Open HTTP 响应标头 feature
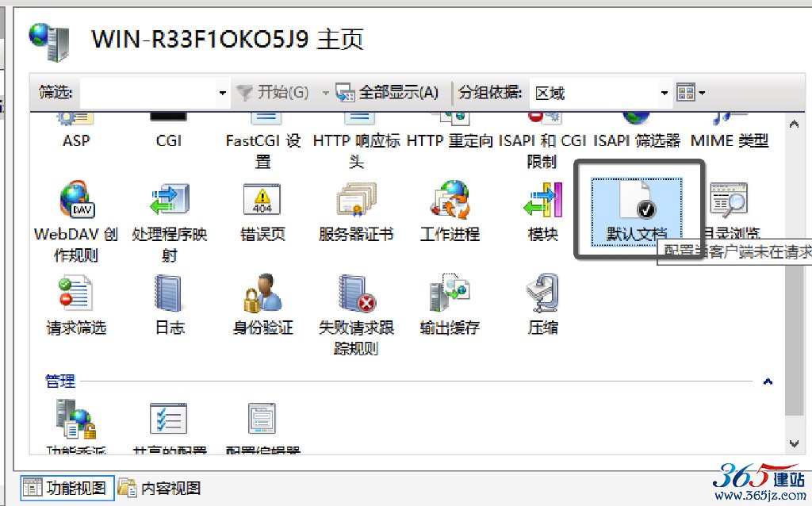Screen dimensions: 812x506 coord(356,141)
